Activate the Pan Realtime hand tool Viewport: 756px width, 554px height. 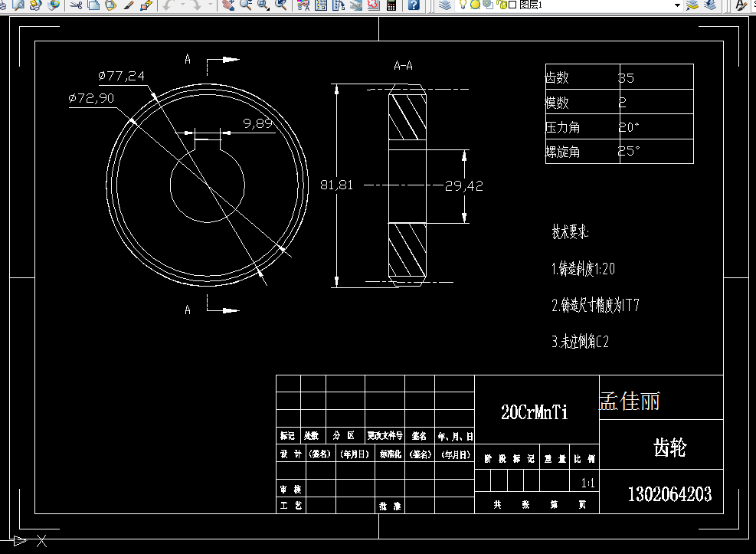pyautogui.click(x=228, y=5)
